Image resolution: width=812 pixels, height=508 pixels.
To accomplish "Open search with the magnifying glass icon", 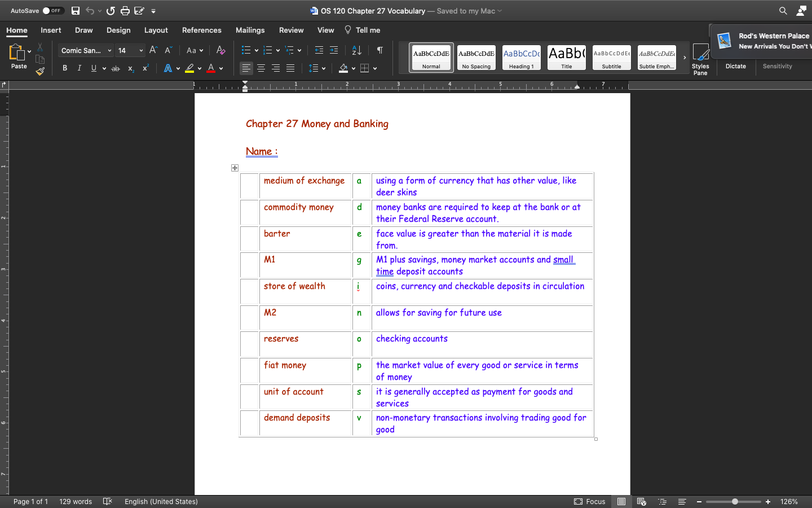I will tap(783, 11).
